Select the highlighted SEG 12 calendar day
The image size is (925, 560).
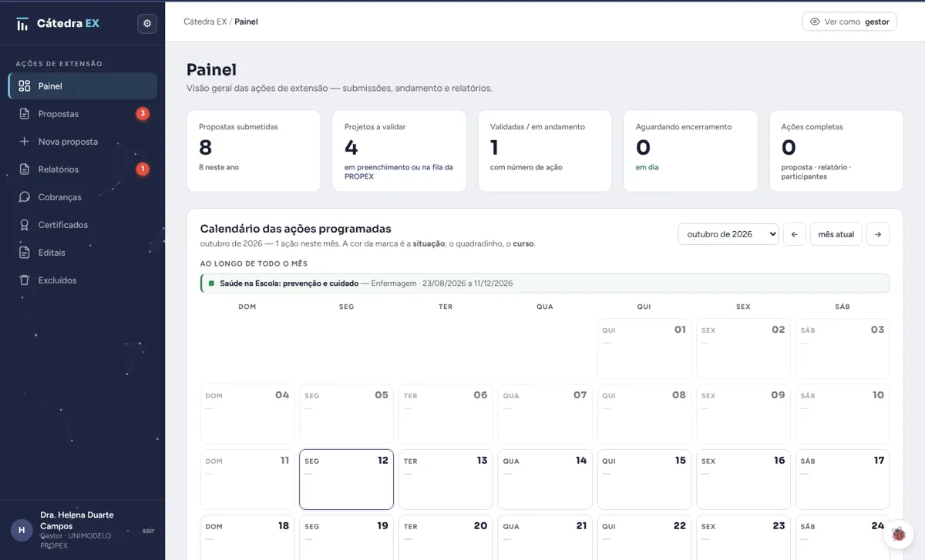pos(346,479)
